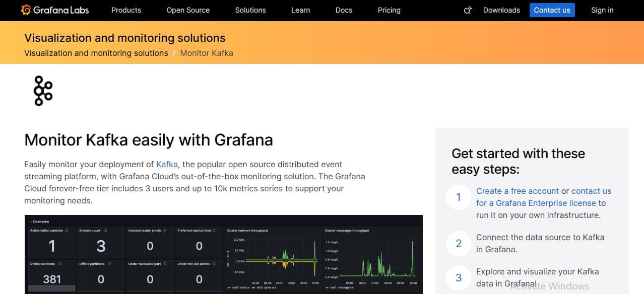Click Connect the data source to Kafka text

[540, 243]
